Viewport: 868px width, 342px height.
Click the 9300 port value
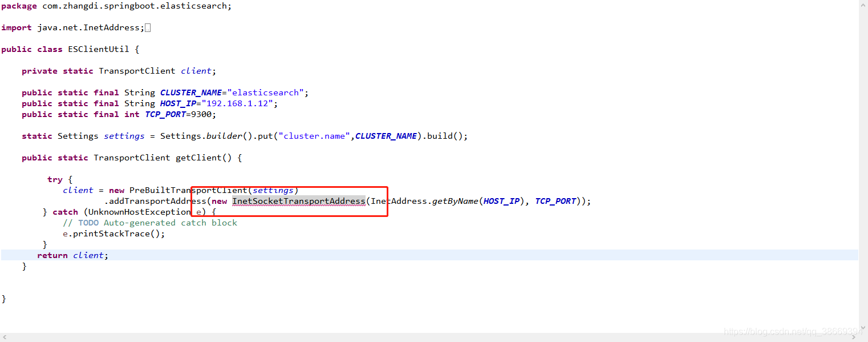201,115
